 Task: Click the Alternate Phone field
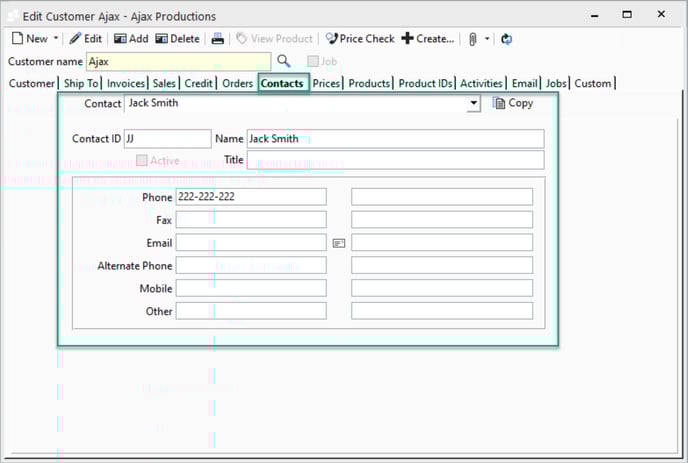pyautogui.click(x=251, y=265)
